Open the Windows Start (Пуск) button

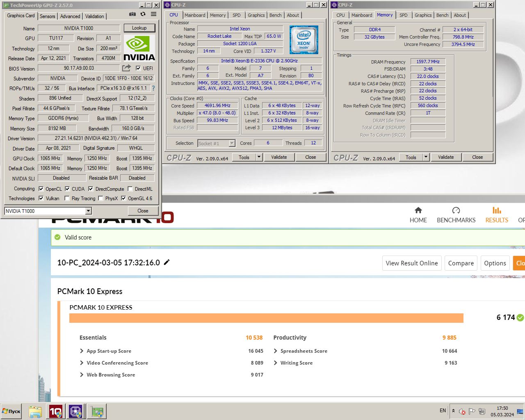point(11,411)
